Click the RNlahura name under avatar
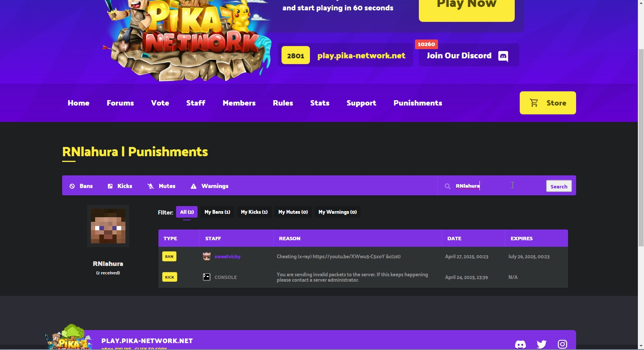Screen dimensions: 644x350 coord(108,264)
